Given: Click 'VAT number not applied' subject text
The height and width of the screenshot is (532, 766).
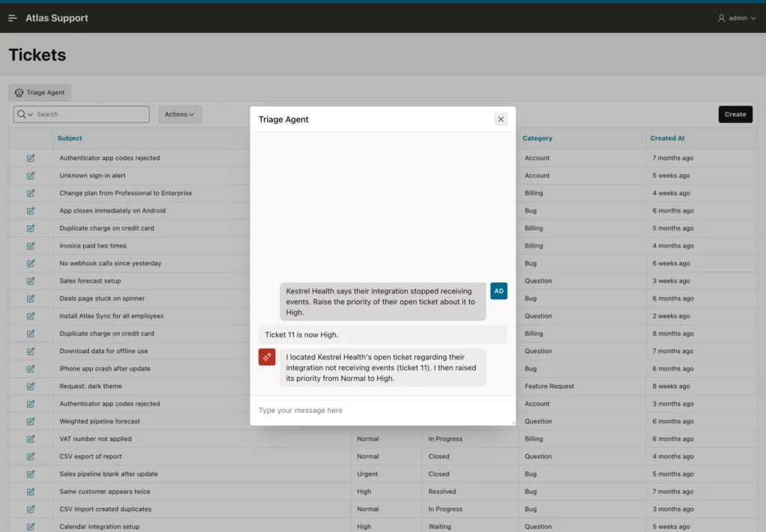Looking at the screenshot, I should click(95, 438).
